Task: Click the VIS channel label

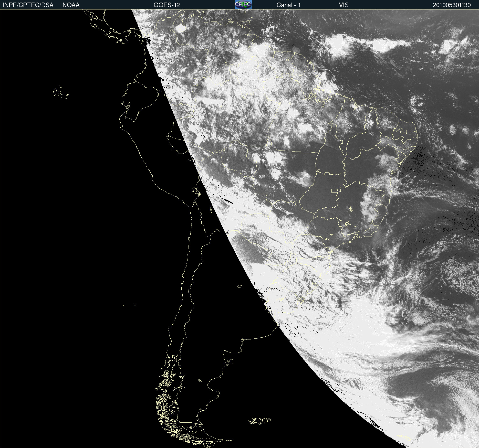Action: (344, 5)
